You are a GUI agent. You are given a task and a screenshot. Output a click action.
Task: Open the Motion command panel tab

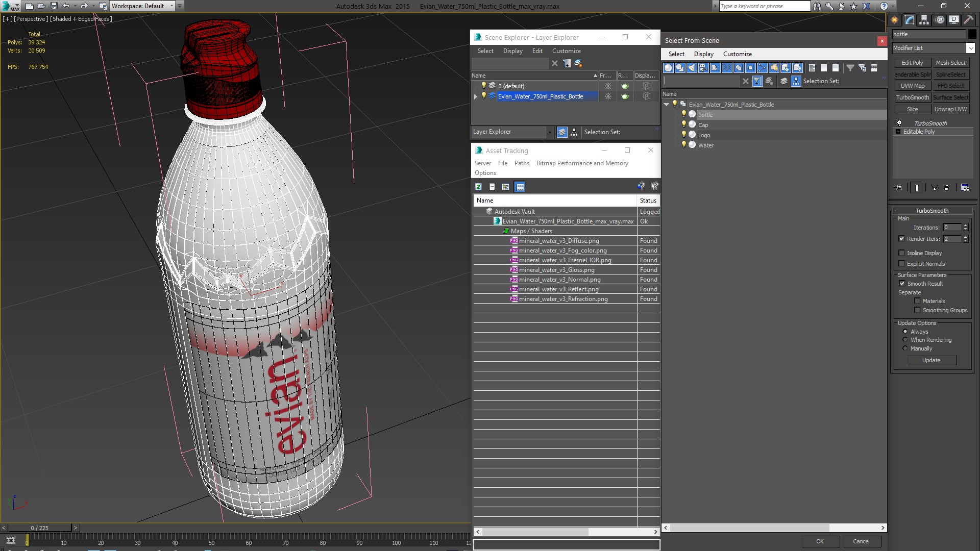[x=939, y=20]
